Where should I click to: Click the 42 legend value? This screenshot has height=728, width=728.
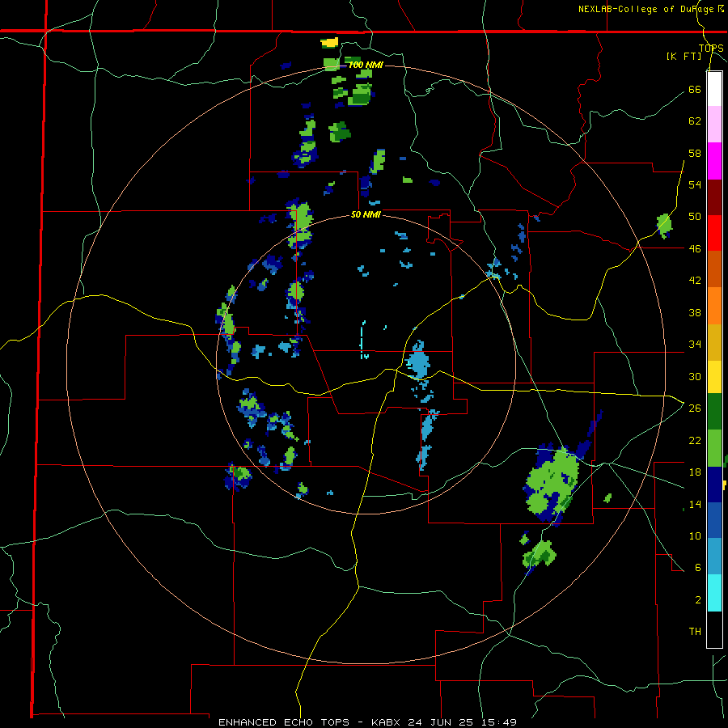695,281
